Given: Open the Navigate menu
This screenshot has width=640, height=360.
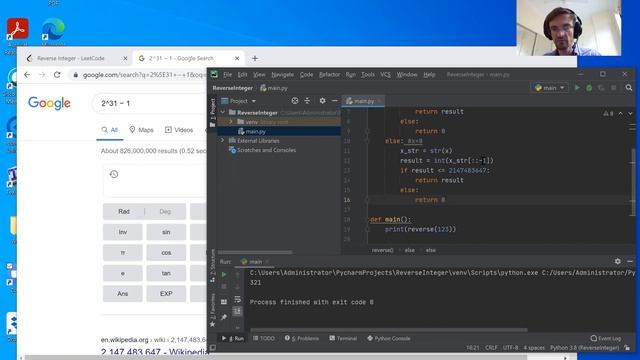Looking at the screenshot, I should coord(282,75).
